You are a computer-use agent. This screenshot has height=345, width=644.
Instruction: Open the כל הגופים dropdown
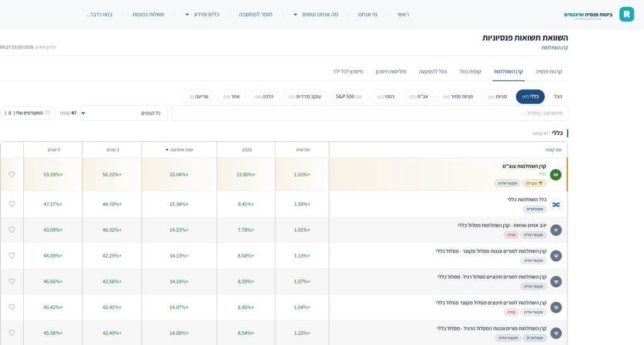tap(124, 113)
